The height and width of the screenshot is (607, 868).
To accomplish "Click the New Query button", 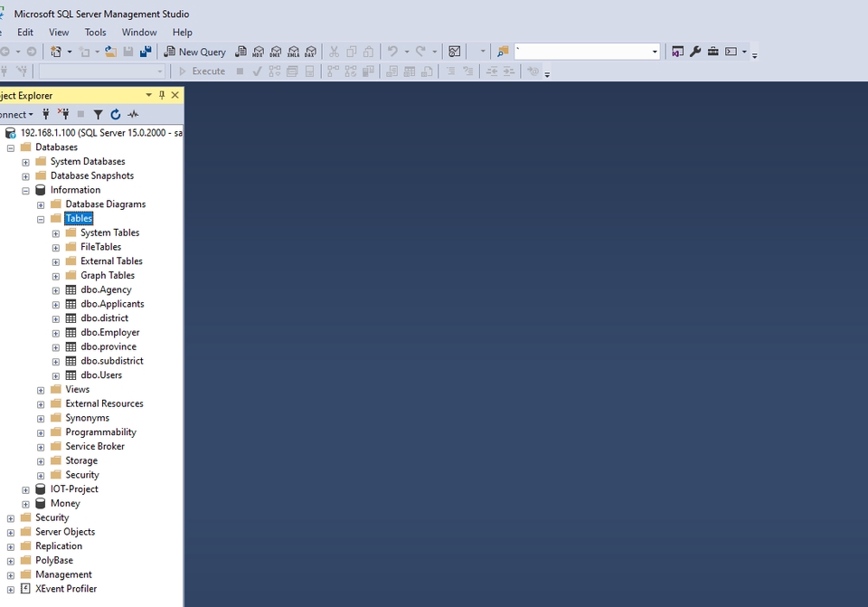I will 195,52.
